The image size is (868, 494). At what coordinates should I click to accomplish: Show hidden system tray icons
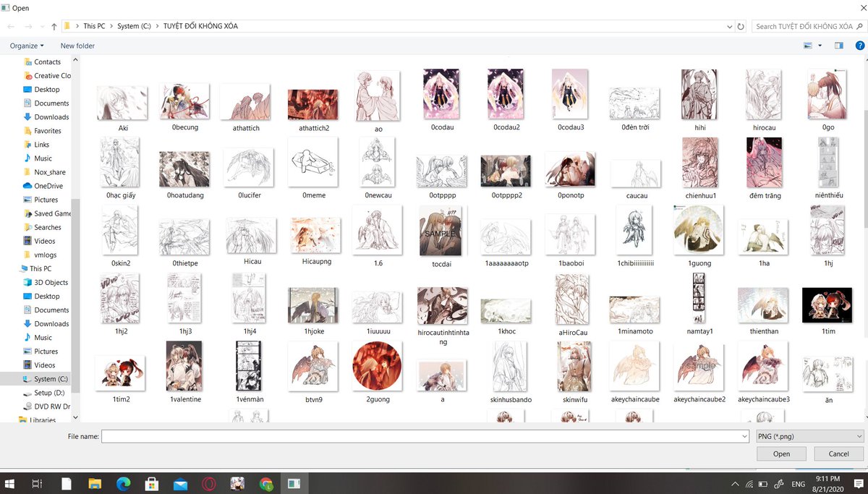pos(736,483)
